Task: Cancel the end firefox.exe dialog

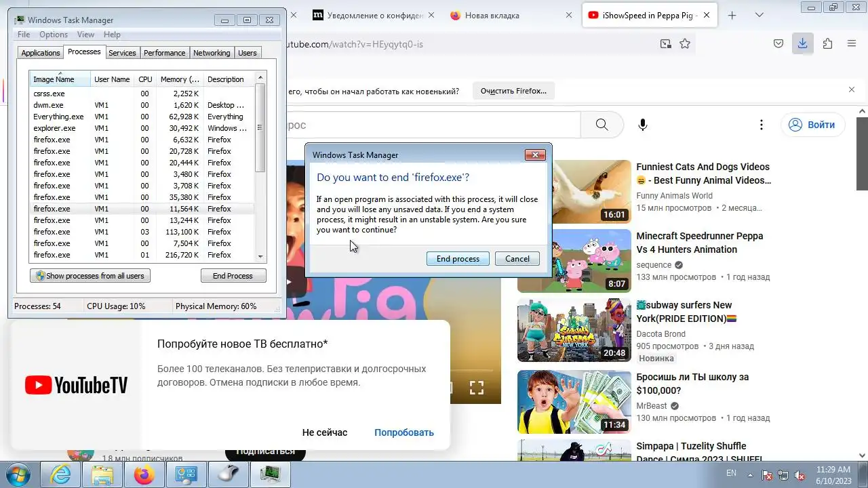Action: 517,259
